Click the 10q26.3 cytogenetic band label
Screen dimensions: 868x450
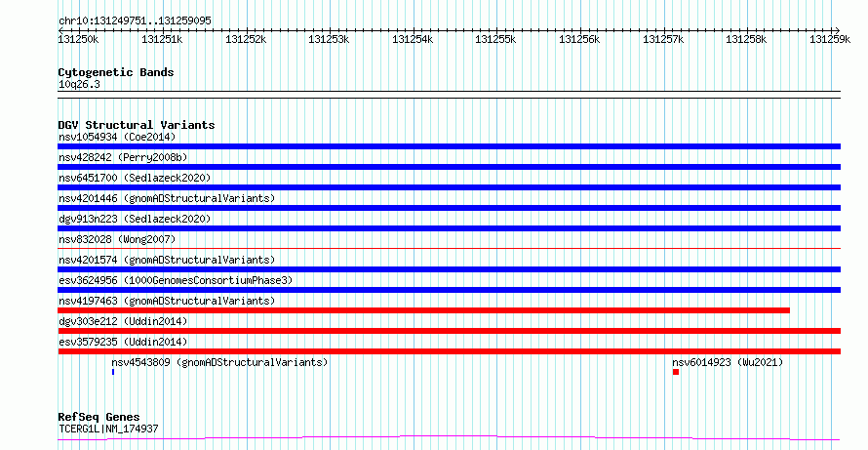coord(79,85)
